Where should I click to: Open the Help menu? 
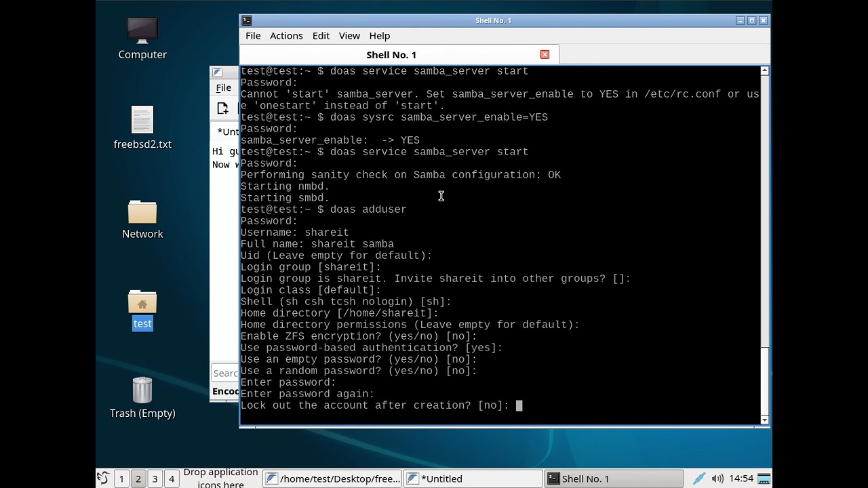(x=380, y=36)
